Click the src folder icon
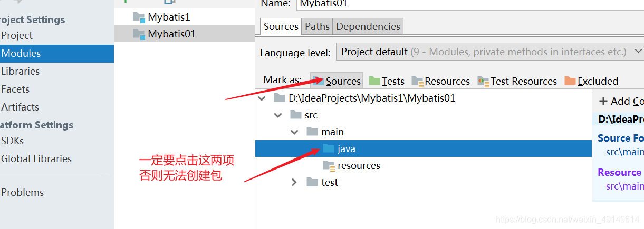Viewport: 644px width, 229px height. click(296, 115)
